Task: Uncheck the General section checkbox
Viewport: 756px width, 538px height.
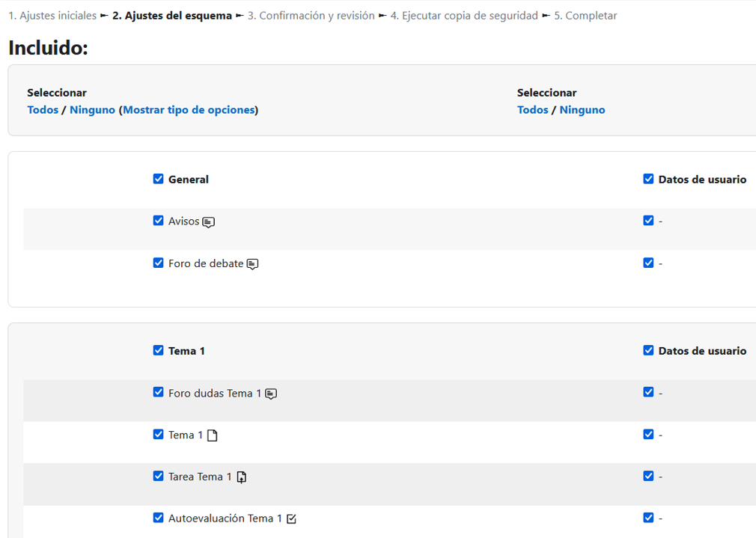Action: pos(158,179)
